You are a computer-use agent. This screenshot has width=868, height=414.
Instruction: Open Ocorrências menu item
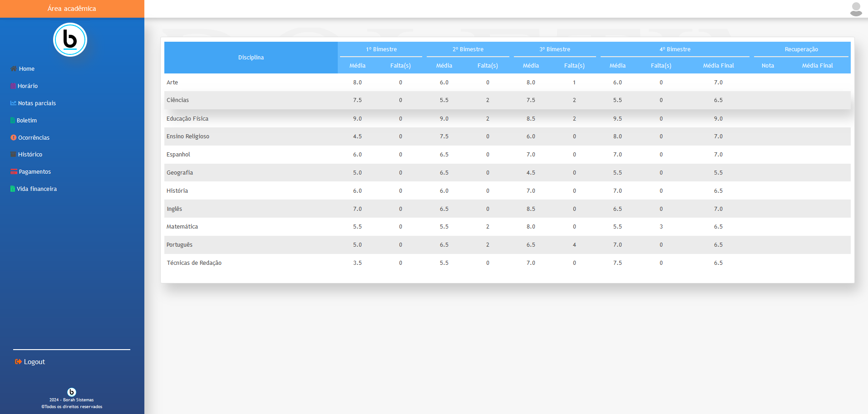click(x=30, y=137)
